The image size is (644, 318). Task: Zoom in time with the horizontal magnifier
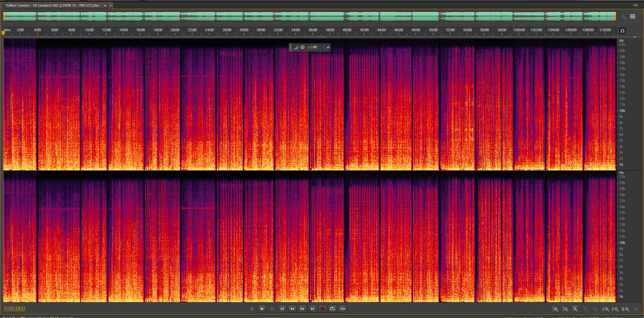click(575, 309)
